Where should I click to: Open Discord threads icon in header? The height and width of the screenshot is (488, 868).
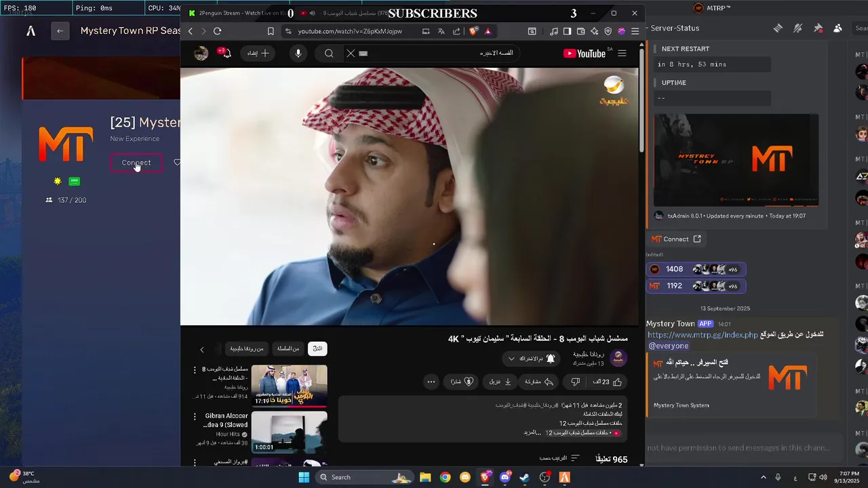778,28
